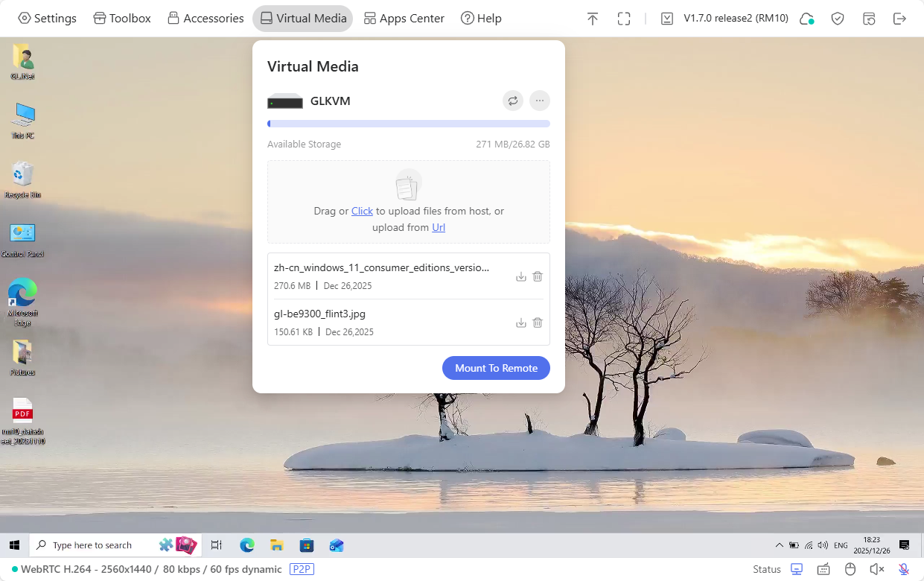Click the security shield icon
924x581 pixels.
(x=837, y=18)
